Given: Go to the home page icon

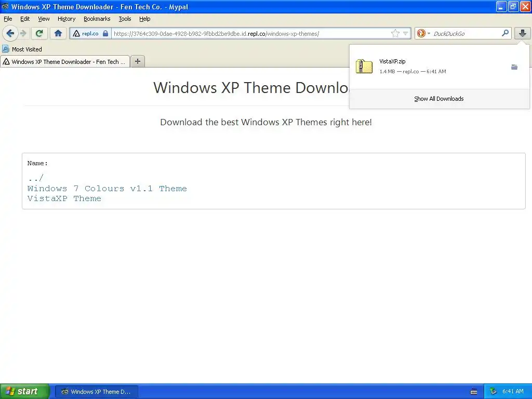Looking at the screenshot, I should point(58,33).
